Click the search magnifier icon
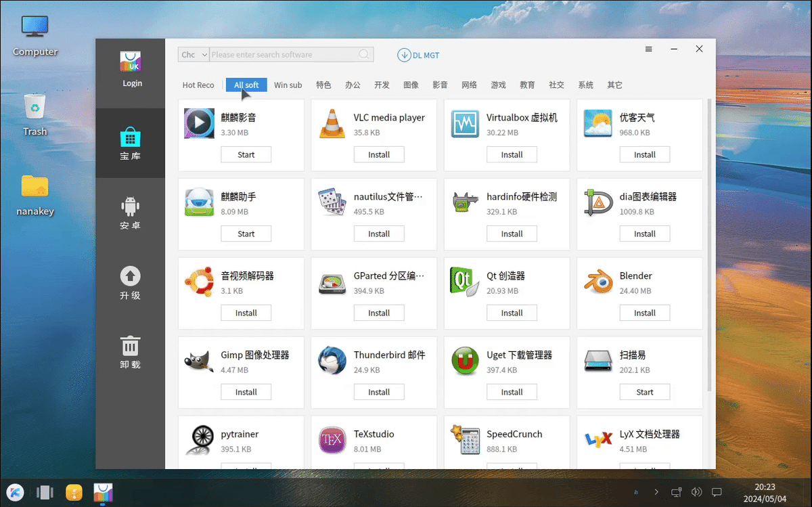This screenshot has height=507, width=812. [365, 55]
